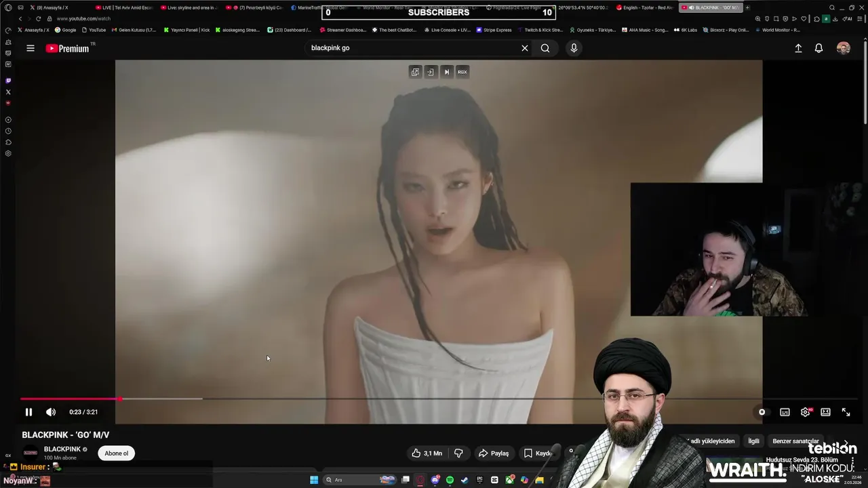Switch to theater mode
Image resolution: width=868 pixels, height=488 pixels.
[825, 412]
